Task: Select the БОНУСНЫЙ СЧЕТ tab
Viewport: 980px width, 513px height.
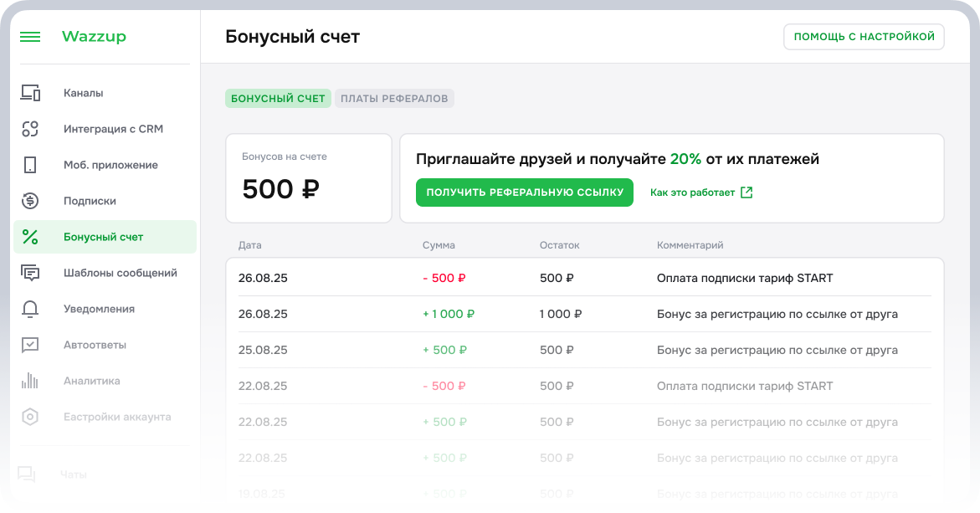Action: pos(279,98)
